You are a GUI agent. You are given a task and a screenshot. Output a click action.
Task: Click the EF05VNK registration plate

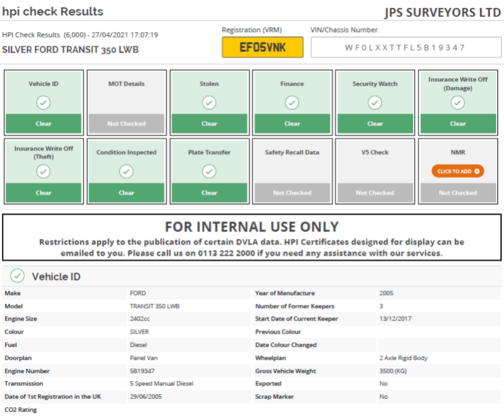pos(262,47)
